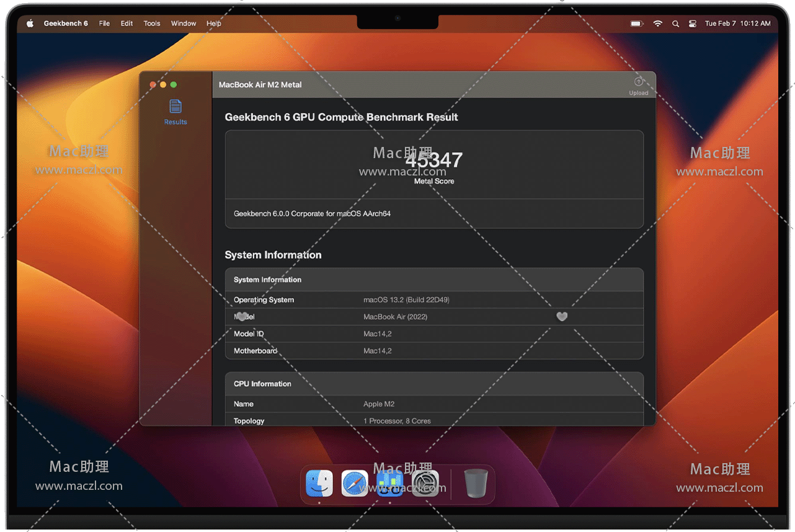The image size is (795, 532).
Task: Open the File menu
Action: click(x=104, y=24)
